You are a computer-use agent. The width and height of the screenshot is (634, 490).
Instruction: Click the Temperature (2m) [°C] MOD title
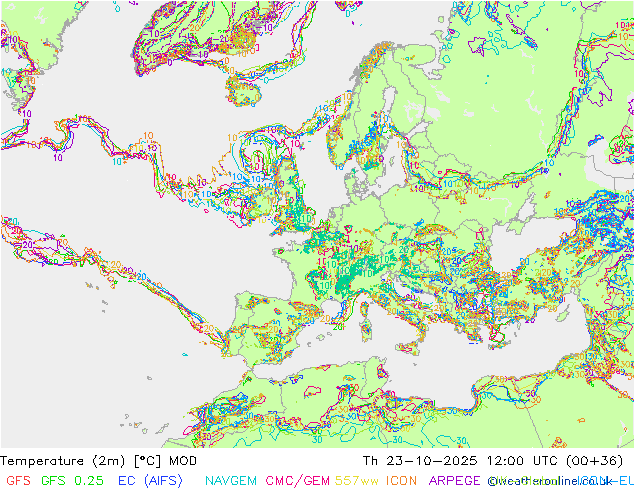click(99, 461)
